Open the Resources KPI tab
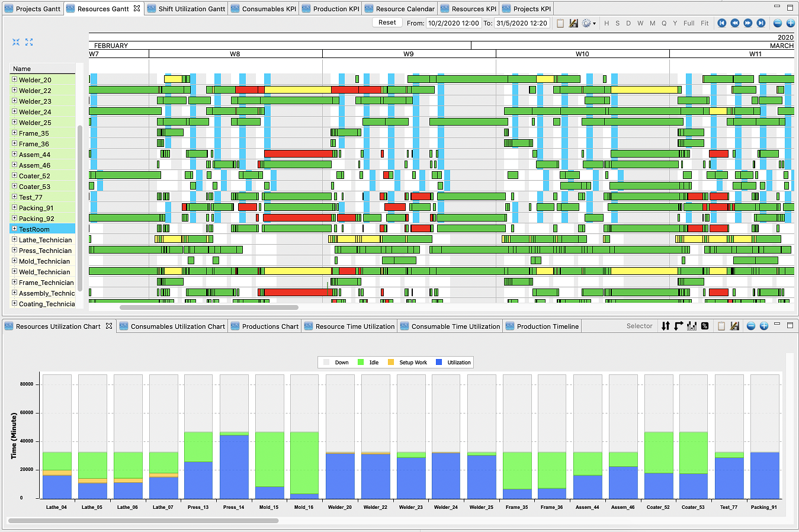This screenshot has height=532, width=799. (469, 9)
